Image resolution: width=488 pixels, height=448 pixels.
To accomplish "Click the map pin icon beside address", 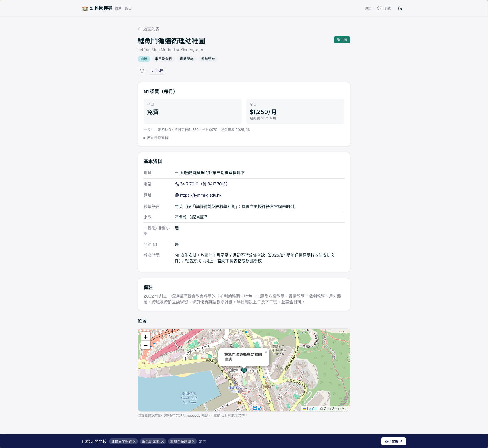I will [177, 173].
